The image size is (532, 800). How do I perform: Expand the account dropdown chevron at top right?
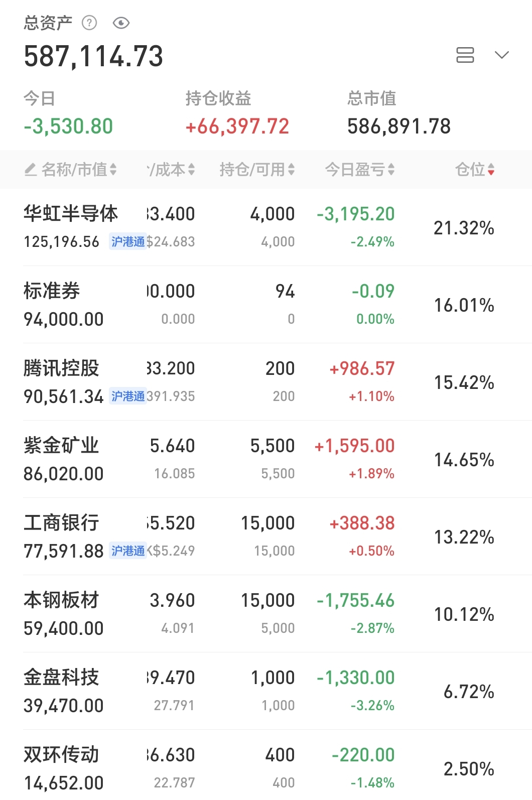[x=502, y=55]
